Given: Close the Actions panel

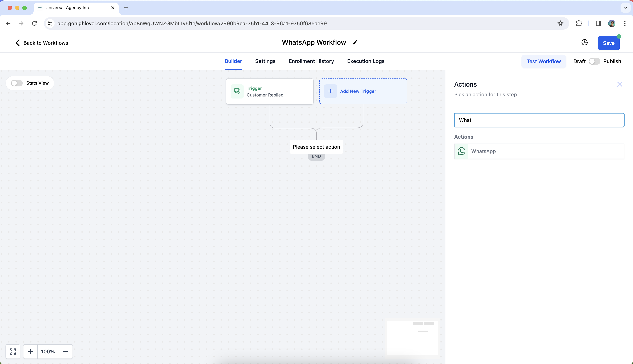Looking at the screenshot, I should (x=619, y=84).
